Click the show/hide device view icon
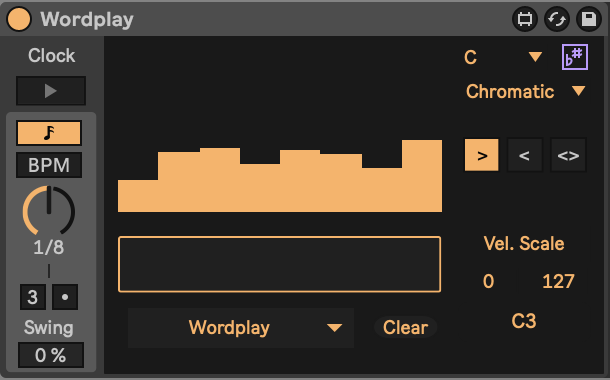Screen dimensions: 610x380 [525, 19]
